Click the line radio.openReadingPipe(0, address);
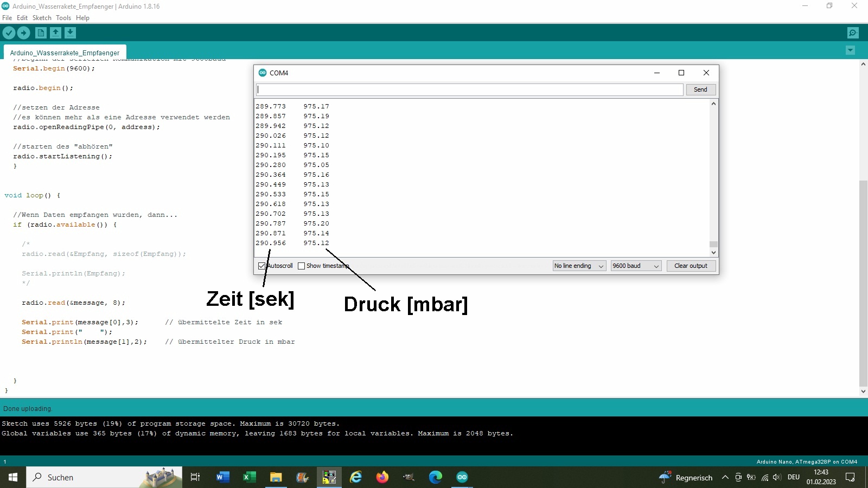868x488 pixels. pyautogui.click(x=87, y=127)
